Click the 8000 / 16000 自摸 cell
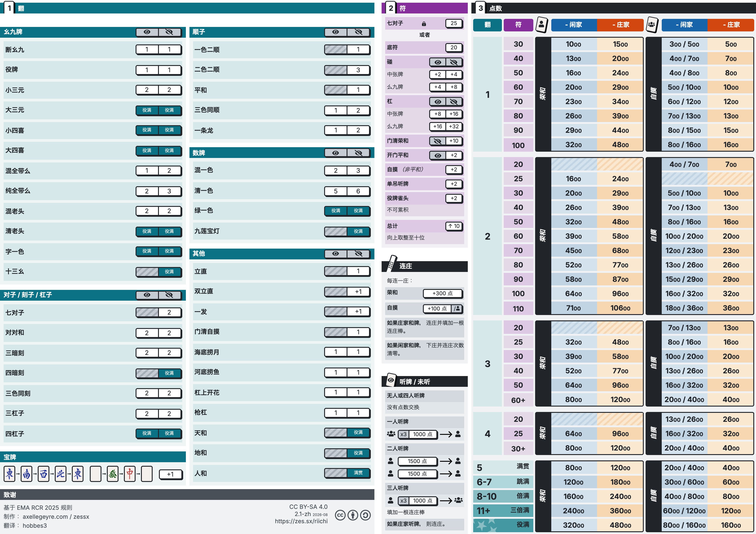Screen dimensions: 756x534 coord(684,525)
